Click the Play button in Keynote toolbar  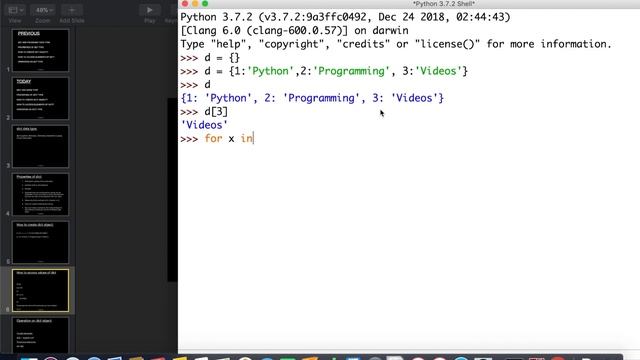click(x=149, y=10)
